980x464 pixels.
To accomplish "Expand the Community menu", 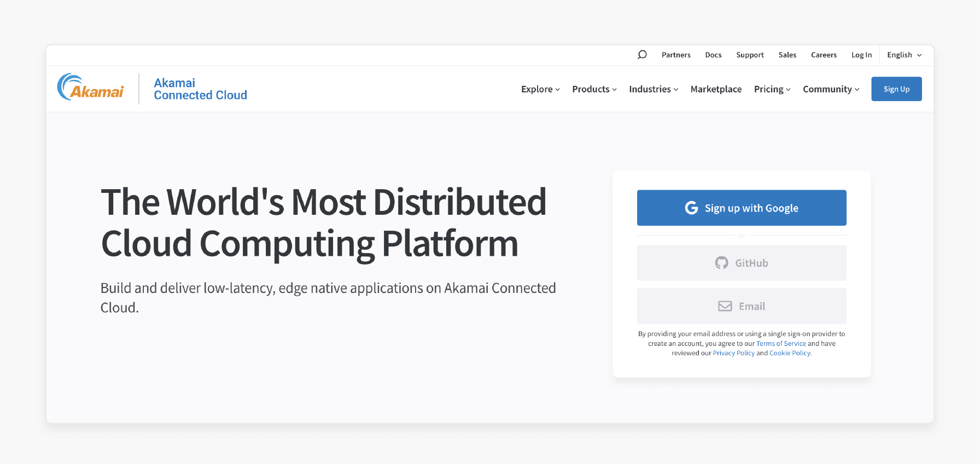I will 831,89.
